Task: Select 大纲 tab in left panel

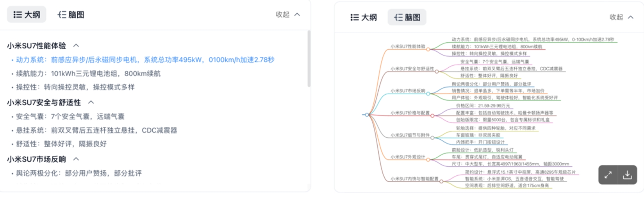Action: [27, 14]
